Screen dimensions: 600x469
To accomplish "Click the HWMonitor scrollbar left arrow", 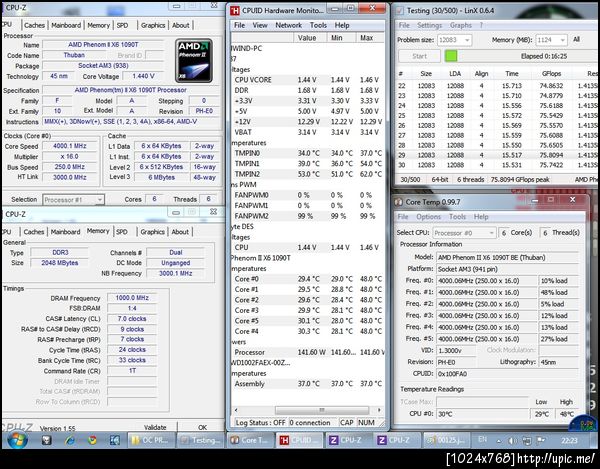I will (236, 410).
